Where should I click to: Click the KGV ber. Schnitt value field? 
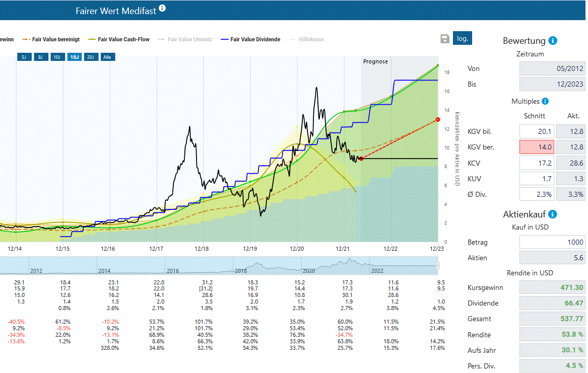537,147
